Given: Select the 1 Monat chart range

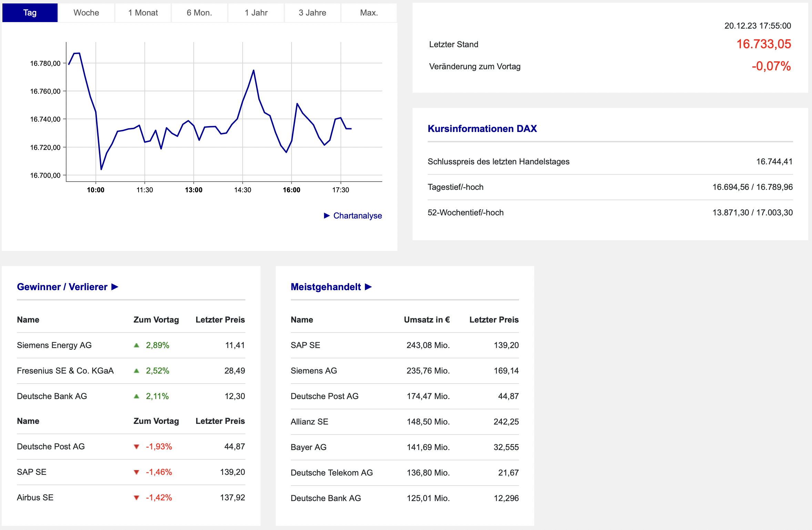Looking at the screenshot, I should [143, 13].
